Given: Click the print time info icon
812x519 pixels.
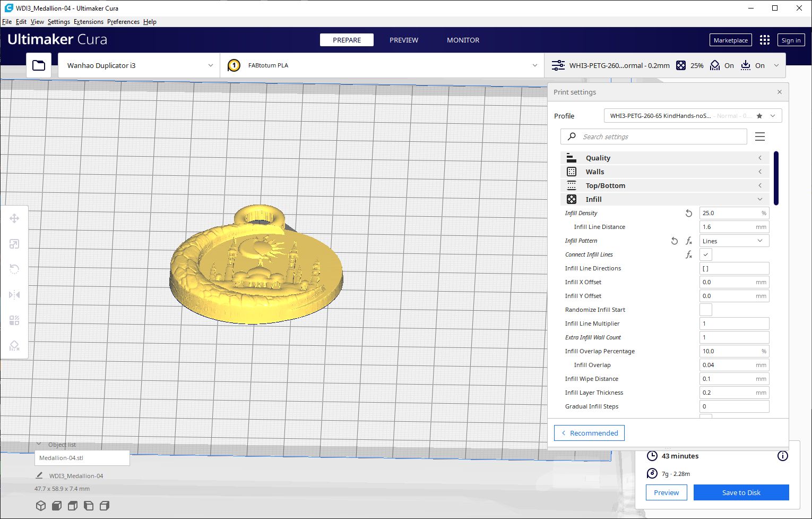Looking at the screenshot, I should pyautogui.click(x=782, y=456).
